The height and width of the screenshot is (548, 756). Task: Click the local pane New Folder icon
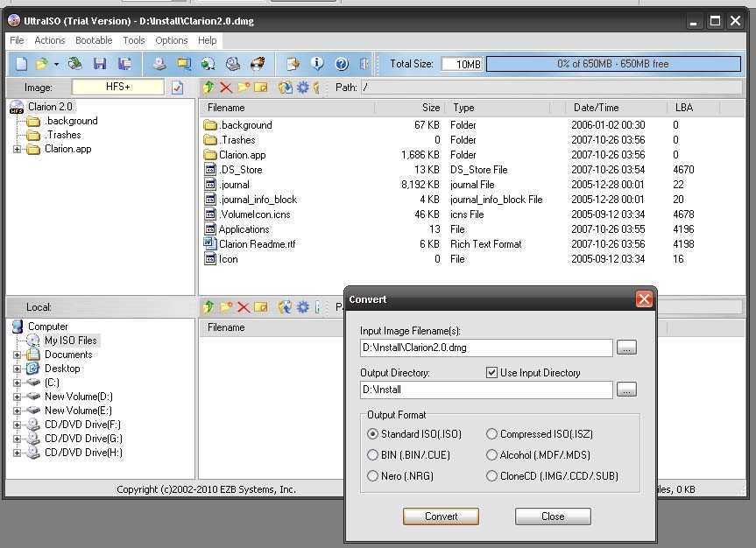(226, 307)
